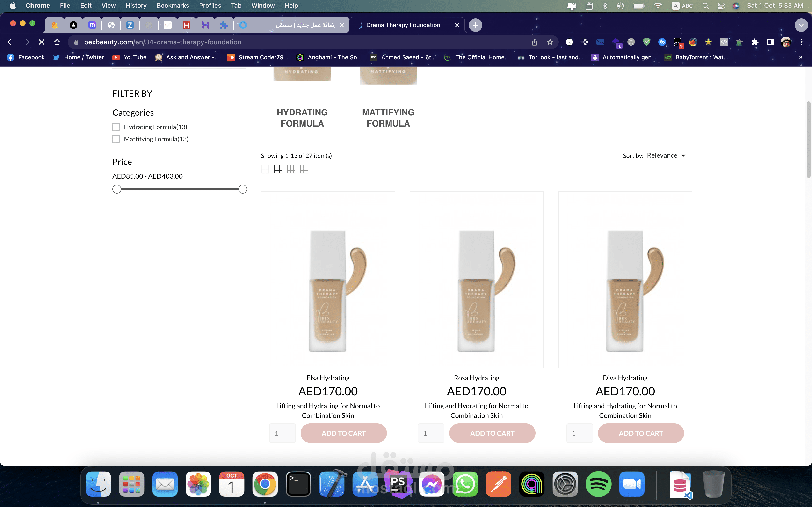
Task: Add Elsa Hydrating to cart
Action: (x=344, y=433)
